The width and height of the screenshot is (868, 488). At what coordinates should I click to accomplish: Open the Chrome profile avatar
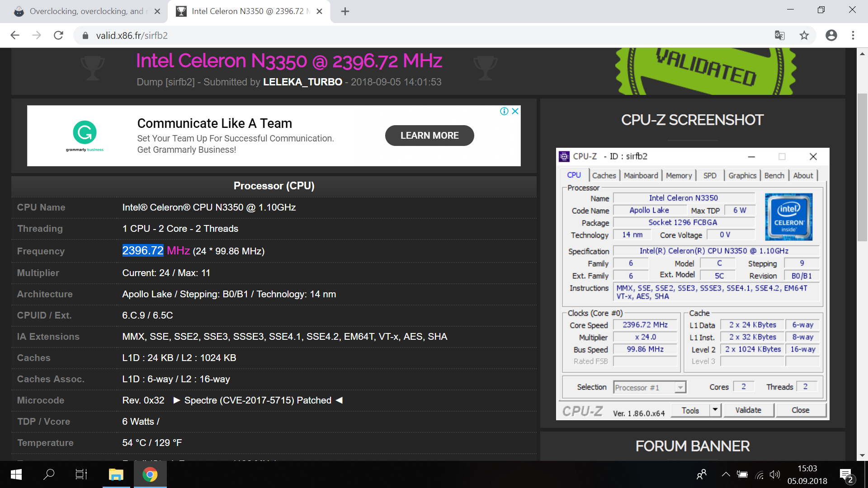[831, 35]
